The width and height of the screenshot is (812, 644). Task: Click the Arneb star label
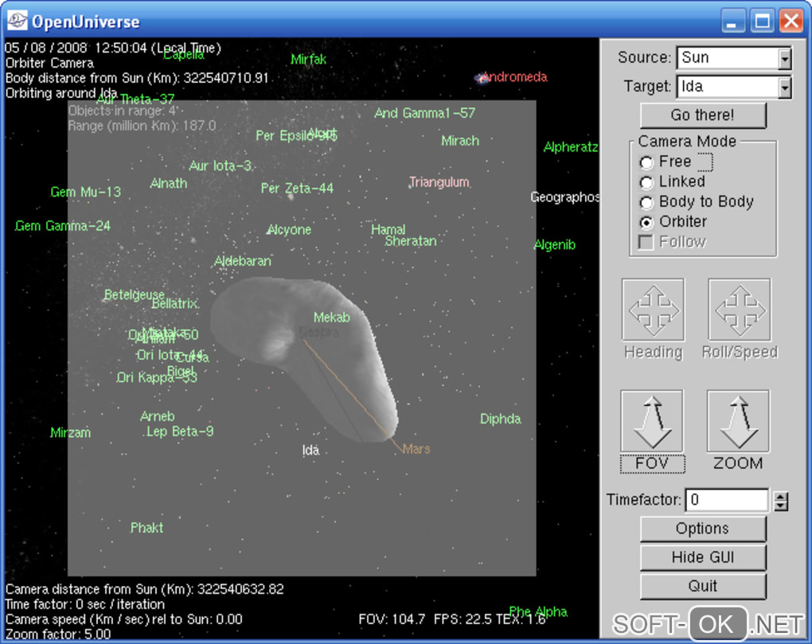(158, 416)
